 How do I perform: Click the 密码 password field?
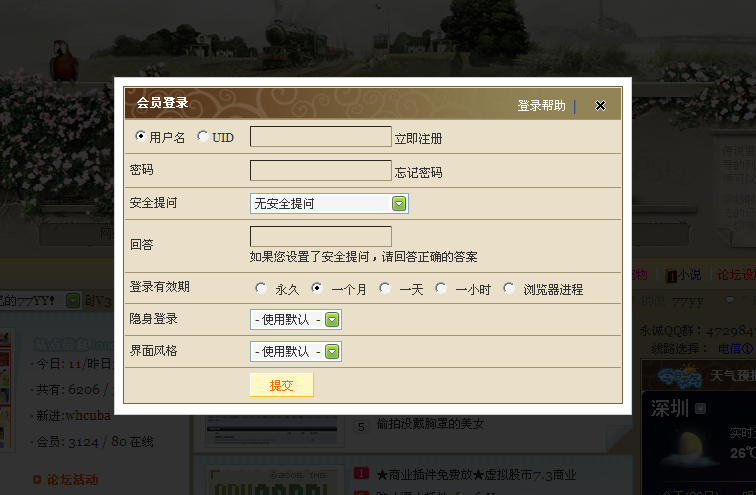321,170
